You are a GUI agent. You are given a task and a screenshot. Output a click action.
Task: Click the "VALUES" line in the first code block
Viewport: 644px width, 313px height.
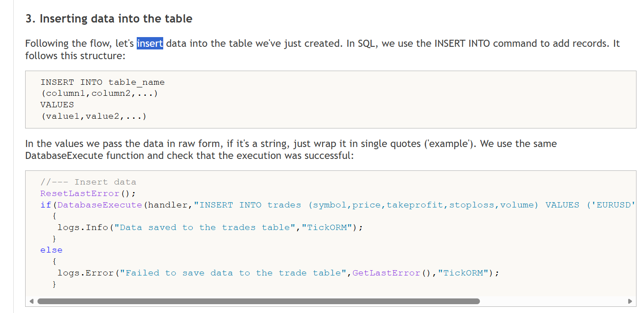pyautogui.click(x=57, y=105)
